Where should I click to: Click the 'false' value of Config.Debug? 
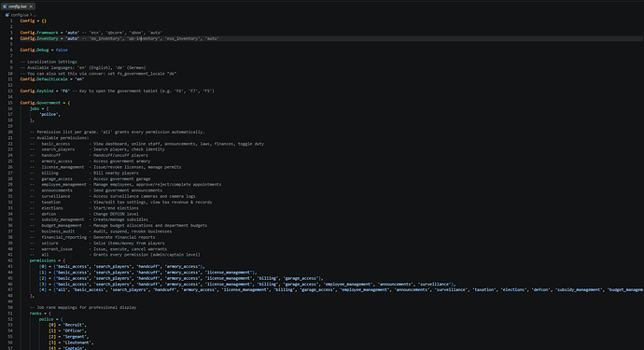tap(62, 50)
